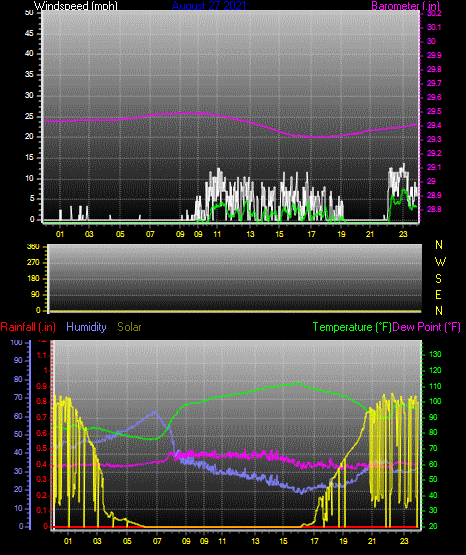The width and height of the screenshot is (466, 555).
Task: Click barometer axis value "29.1"
Action: 434,167
